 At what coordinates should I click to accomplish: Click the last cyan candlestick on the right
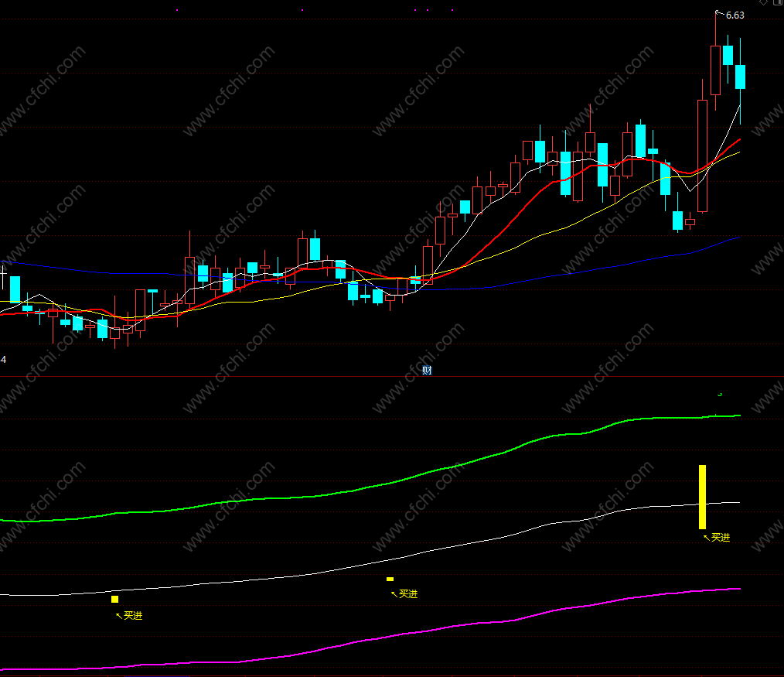(x=740, y=77)
